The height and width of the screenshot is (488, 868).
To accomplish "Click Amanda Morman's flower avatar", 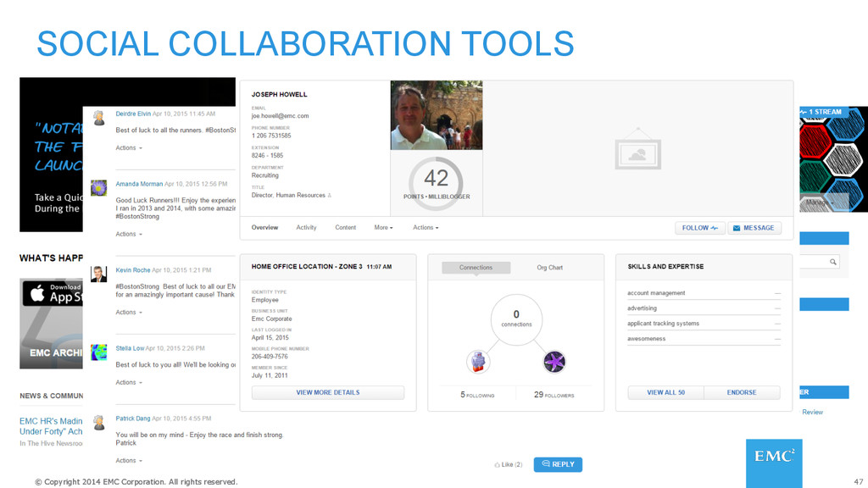I will click(98, 187).
